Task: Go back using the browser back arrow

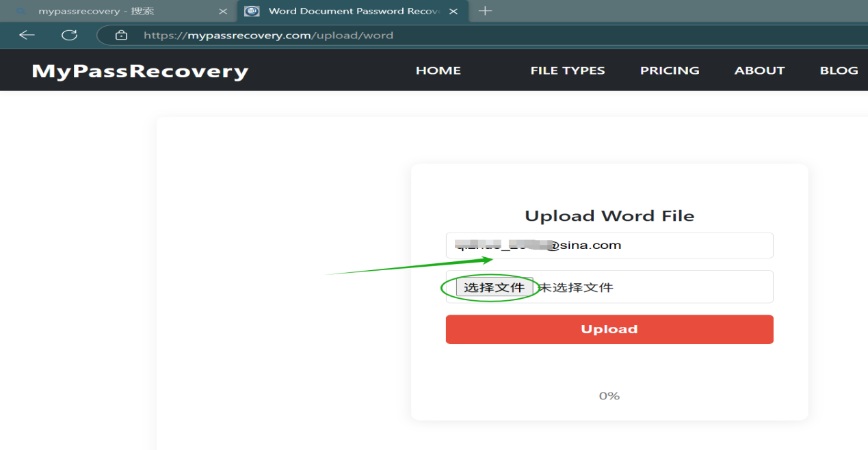Action: pos(27,35)
